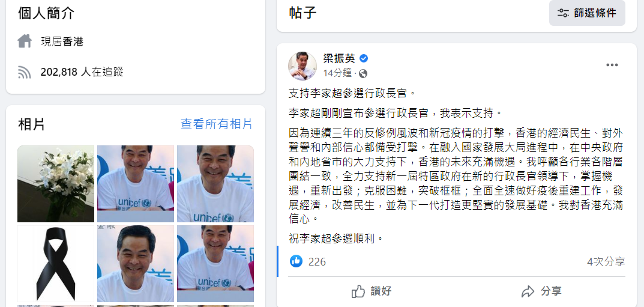The height and width of the screenshot is (307, 644).
Task: Open the three-dot post options menu
Action: pos(612,65)
